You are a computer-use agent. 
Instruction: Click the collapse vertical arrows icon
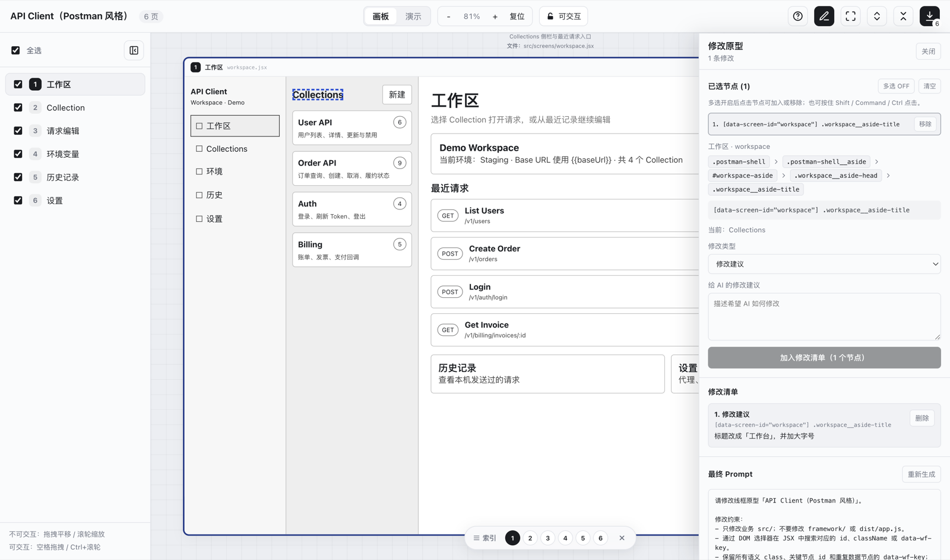903,17
